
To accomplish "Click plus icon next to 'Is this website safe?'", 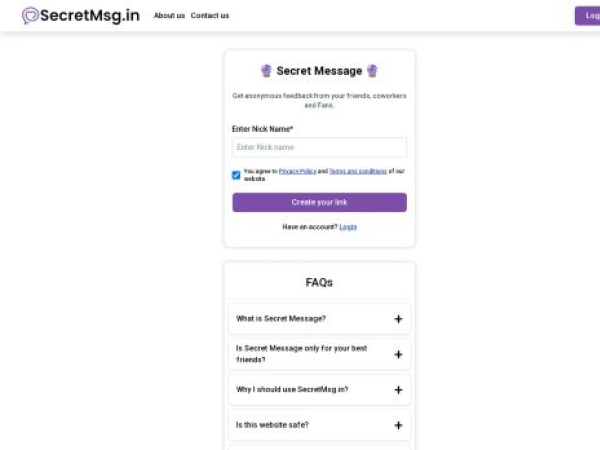I will 398,425.
